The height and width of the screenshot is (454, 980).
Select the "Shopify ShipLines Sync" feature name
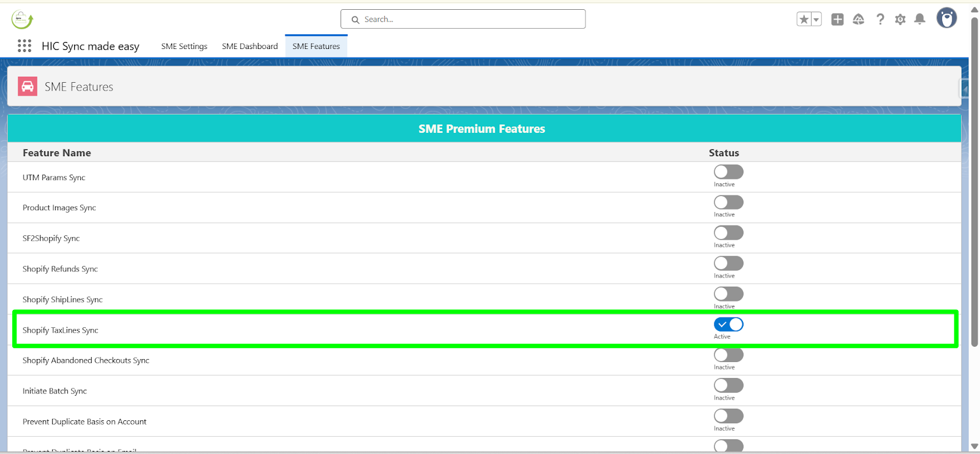[x=62, y=300]
